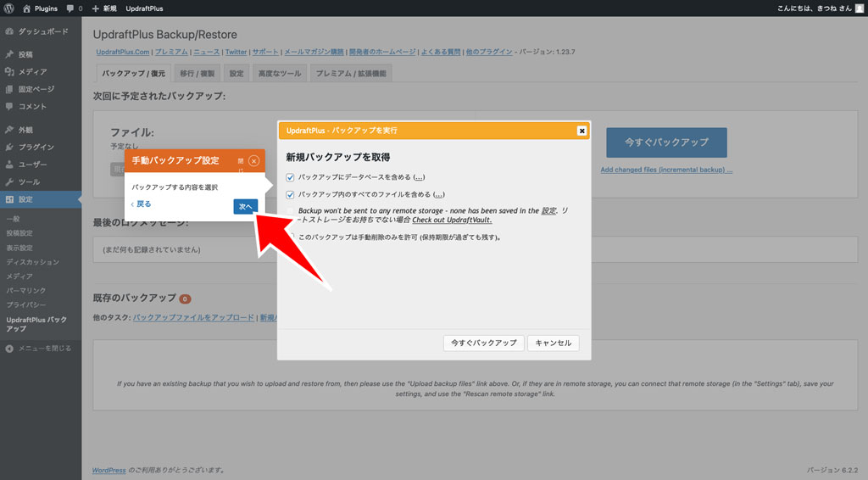
Task: Select プライバシー submenu
Action: coord(26,304)
